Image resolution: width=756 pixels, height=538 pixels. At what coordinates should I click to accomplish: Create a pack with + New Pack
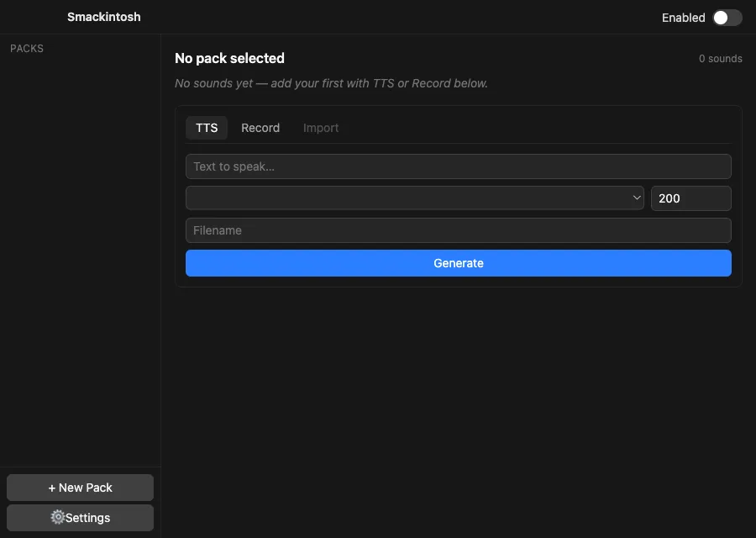[x=80, y=488]
